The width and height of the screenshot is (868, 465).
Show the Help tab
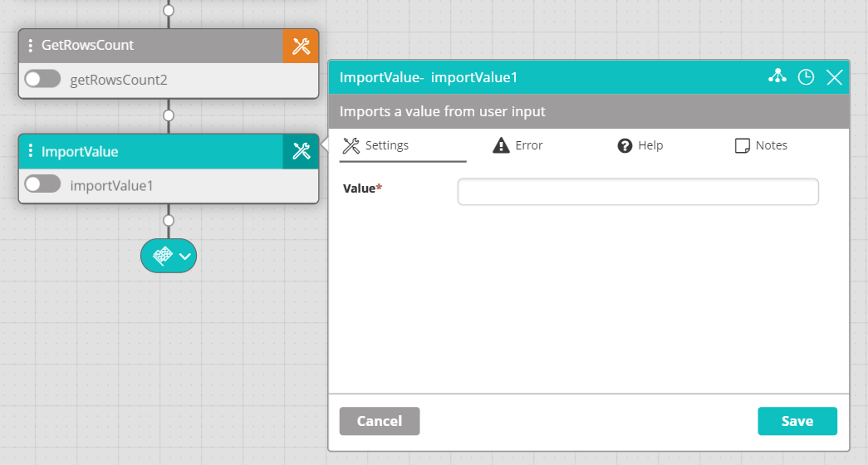[x=640, y=145]
